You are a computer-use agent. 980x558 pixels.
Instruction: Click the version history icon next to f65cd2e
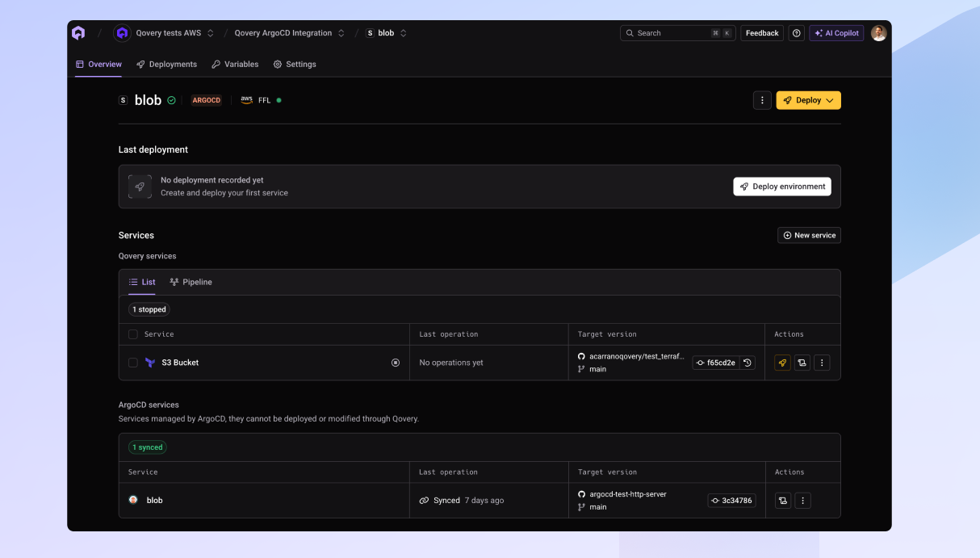[x=748, y=363]
